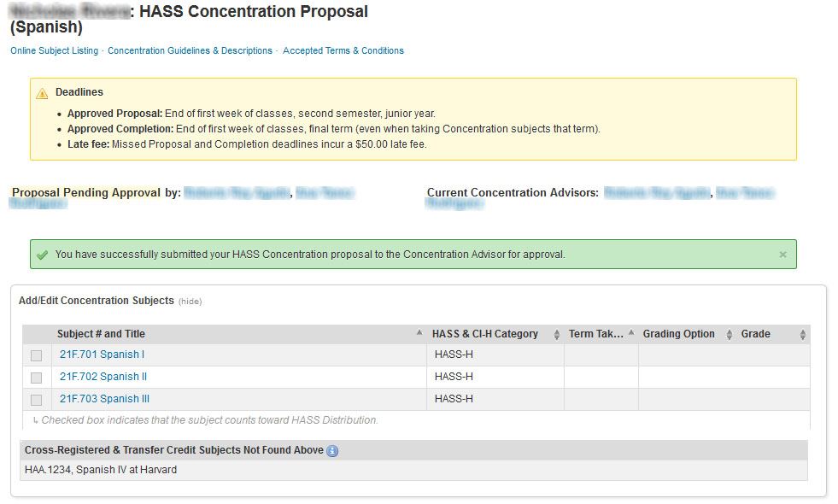Open the 21F.703 Spanish III subject link
The width and height of the screenshot is (838, 504).
(104, 399)
